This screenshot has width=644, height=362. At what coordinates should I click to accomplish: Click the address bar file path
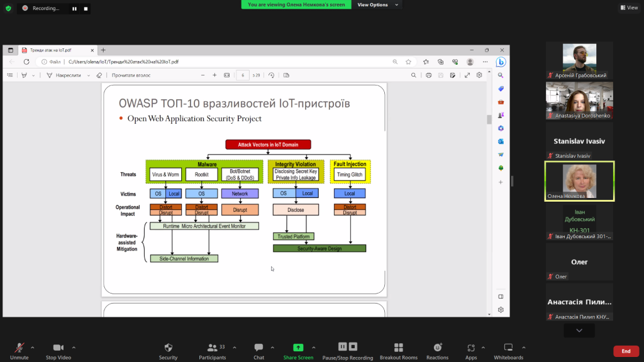point(123,62)
